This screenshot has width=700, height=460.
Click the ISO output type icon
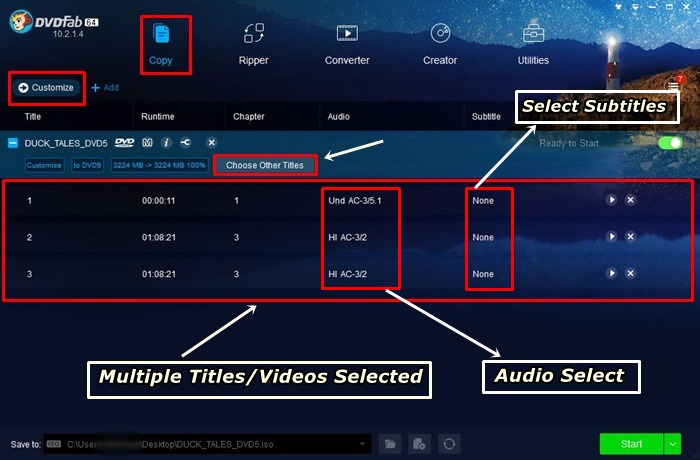click(54, 444)
